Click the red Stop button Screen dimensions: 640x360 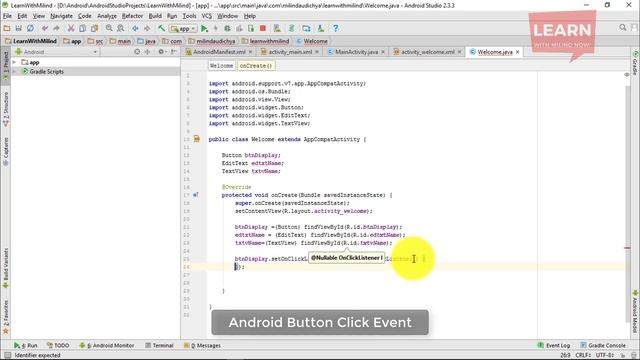(x=263, y=28)
